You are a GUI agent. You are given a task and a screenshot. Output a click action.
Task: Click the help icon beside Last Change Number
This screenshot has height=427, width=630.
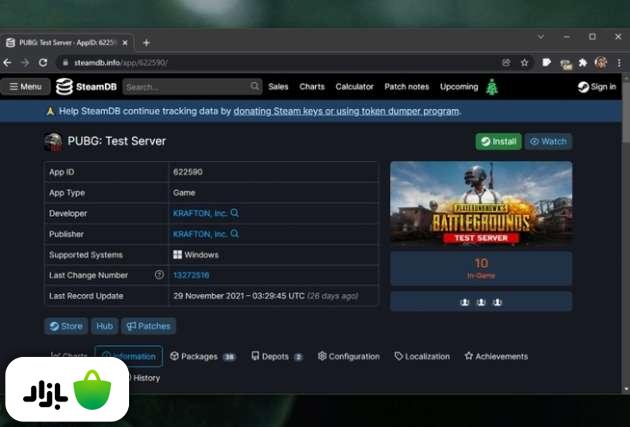coord(159,275)
